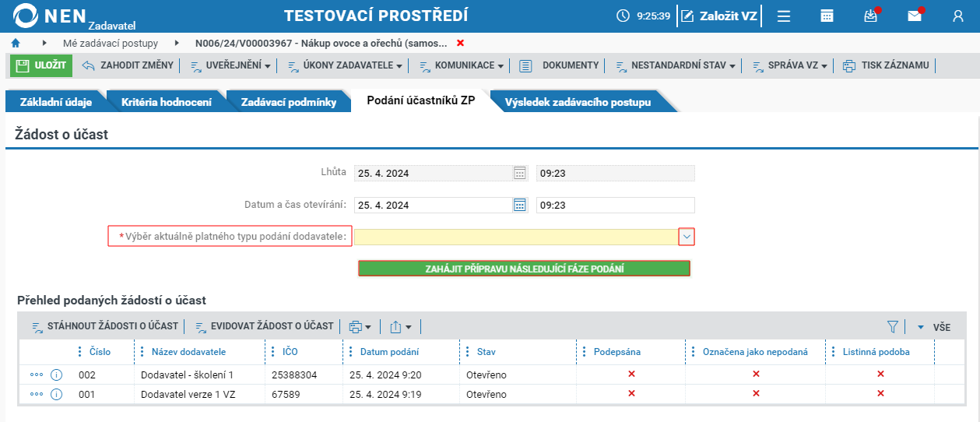Click STÁHNOUT ŽÁDOSTI O ÚČAST

(x=105, y=326)
